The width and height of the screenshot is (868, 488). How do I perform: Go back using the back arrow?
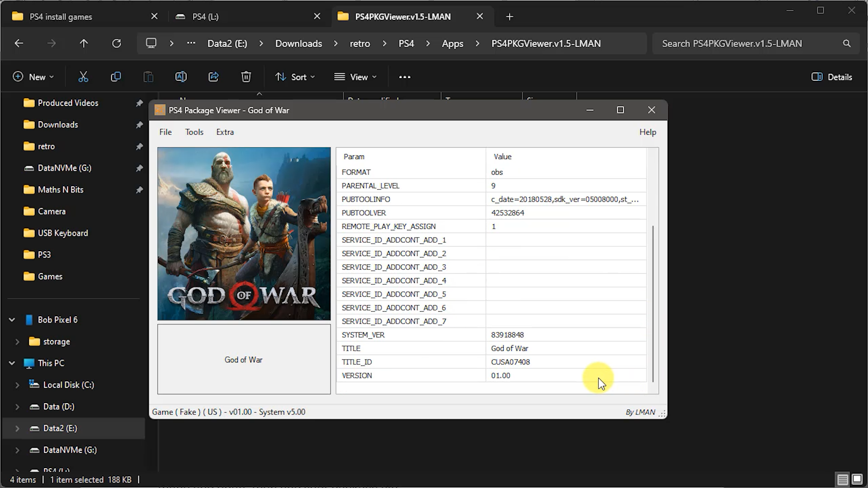(19, 43)
